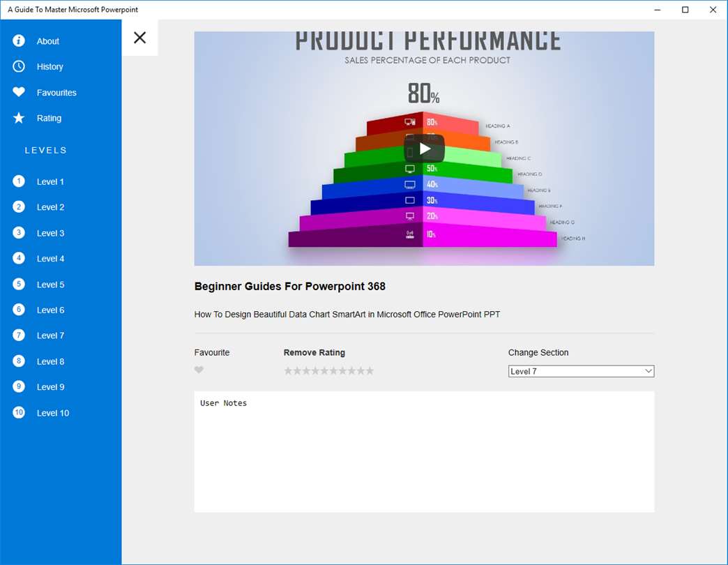Screen dimensions: 728x565
Task: Open the About menu item
Action: click(x=48, y=41)
